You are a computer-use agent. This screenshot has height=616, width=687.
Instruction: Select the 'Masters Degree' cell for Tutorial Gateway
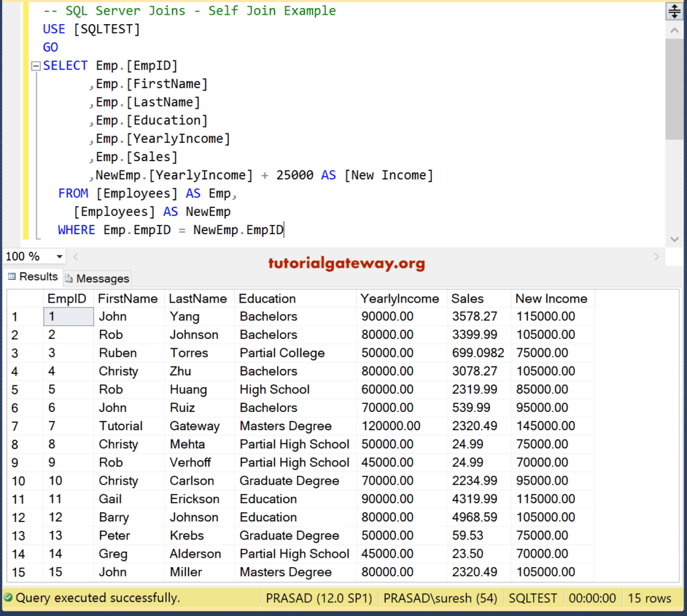[x=286, y=426]
